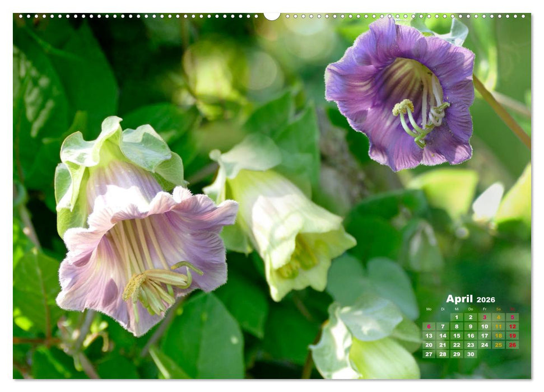Open the Di column header
The width and height of the screenshot is (544, 392).
point(443,309)
